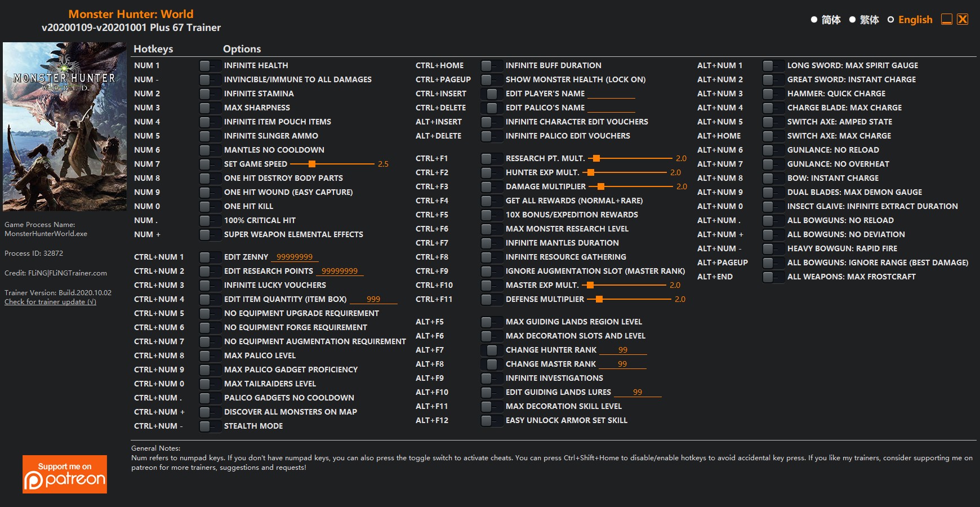This screenshot has width=980, height=507.
Task: Switch on Easy Unlock Armor Set Skill
Action: [x=491, y=421]
